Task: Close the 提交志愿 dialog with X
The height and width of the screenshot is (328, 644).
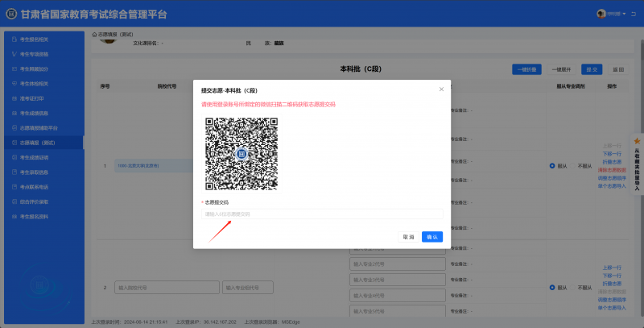Action: point(440,89)
